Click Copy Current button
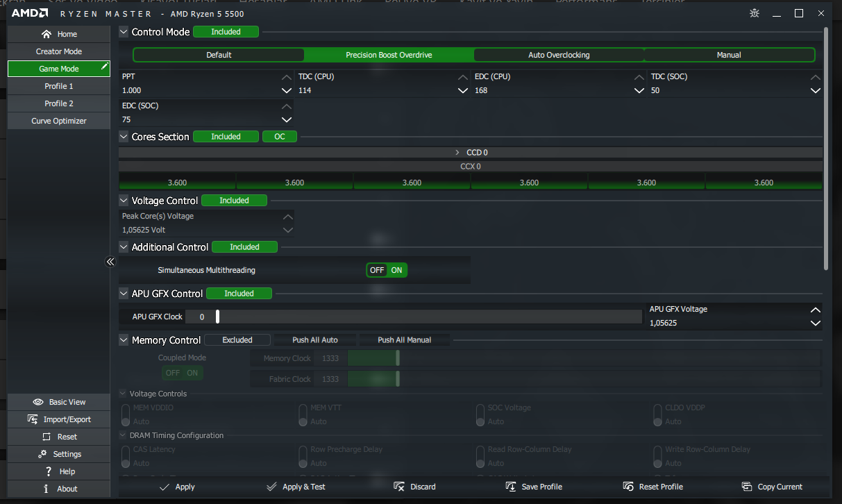Viewport: 842px width, 504px height. (772, 487)
